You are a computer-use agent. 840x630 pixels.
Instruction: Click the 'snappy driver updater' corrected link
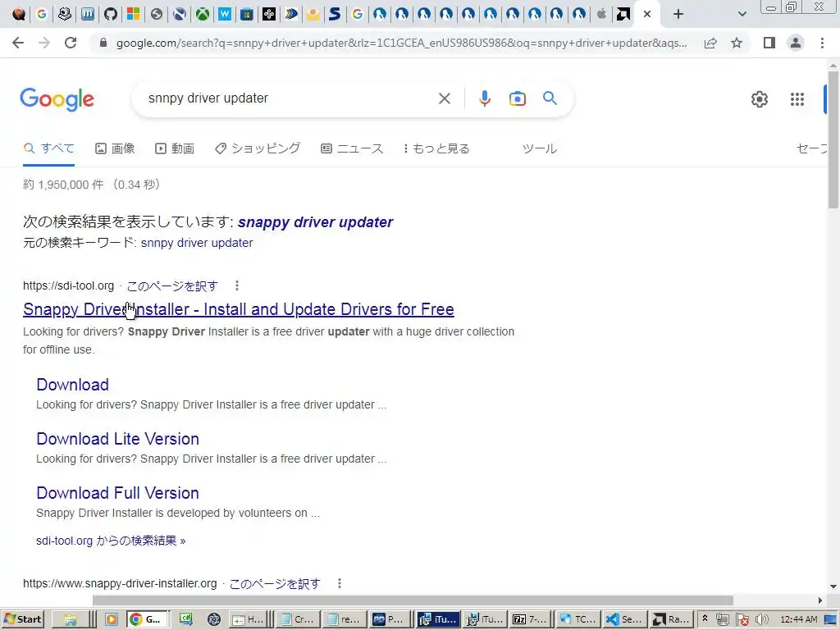point(315,221)
